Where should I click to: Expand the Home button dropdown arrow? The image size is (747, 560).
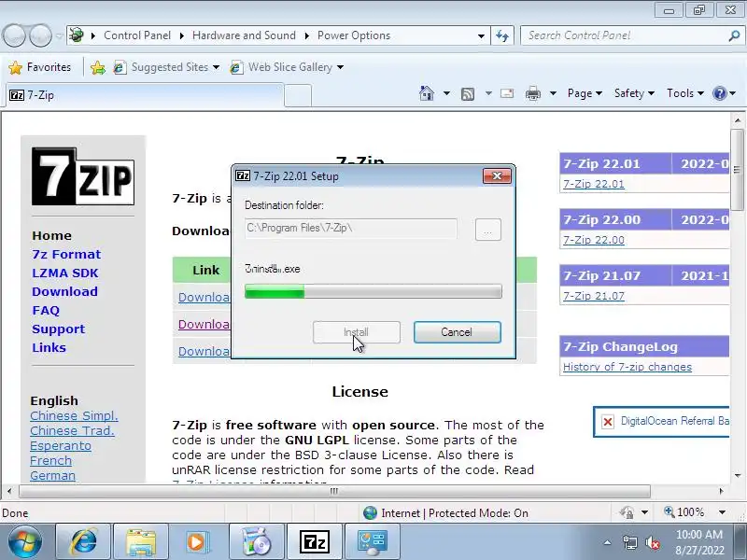click(446, 94)
